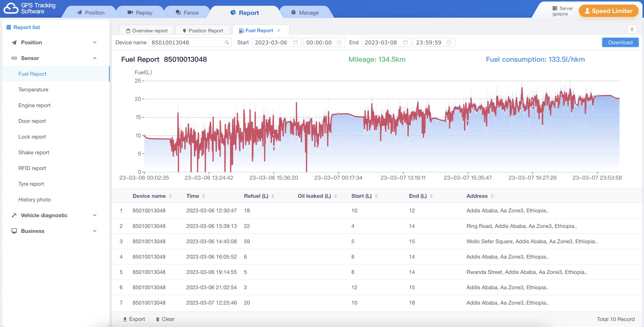Screen dimensions: 644x327
Task: Sort table by Time column
Action: point(203,196)
